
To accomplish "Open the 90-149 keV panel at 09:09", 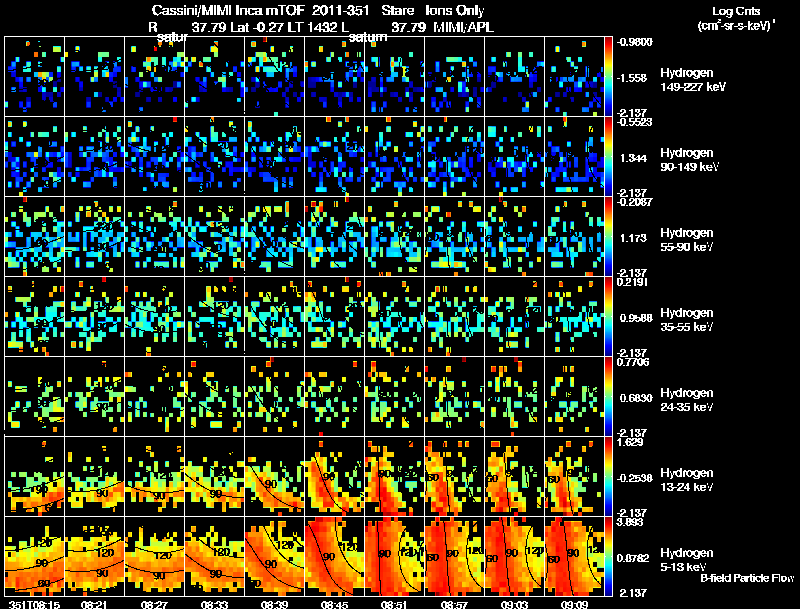I will point(574,157).
